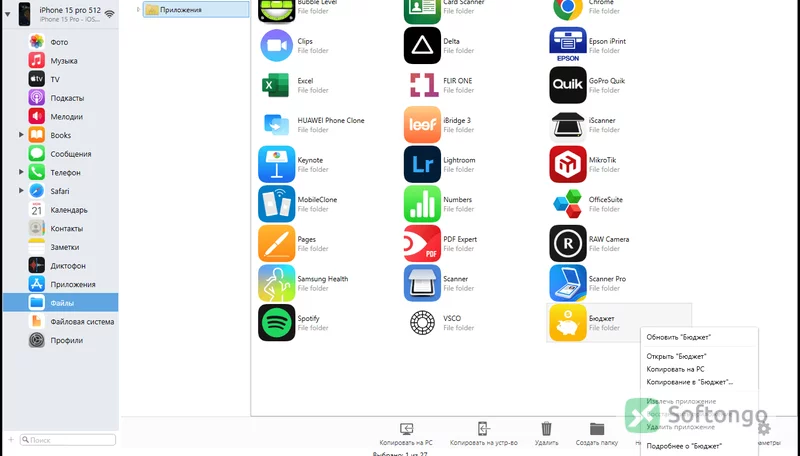Expand the Books sidebar item
The image size is (800, 456).
21,135
